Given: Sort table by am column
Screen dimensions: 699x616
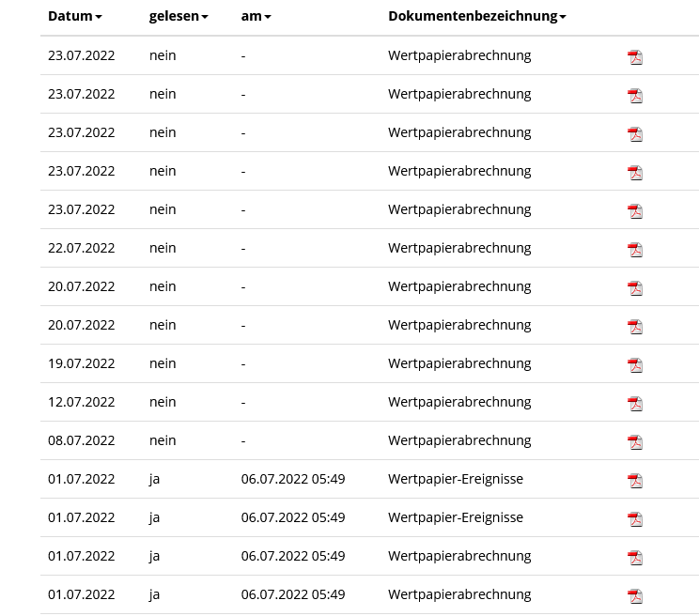Looking at the screenshot, I should 256,16.
